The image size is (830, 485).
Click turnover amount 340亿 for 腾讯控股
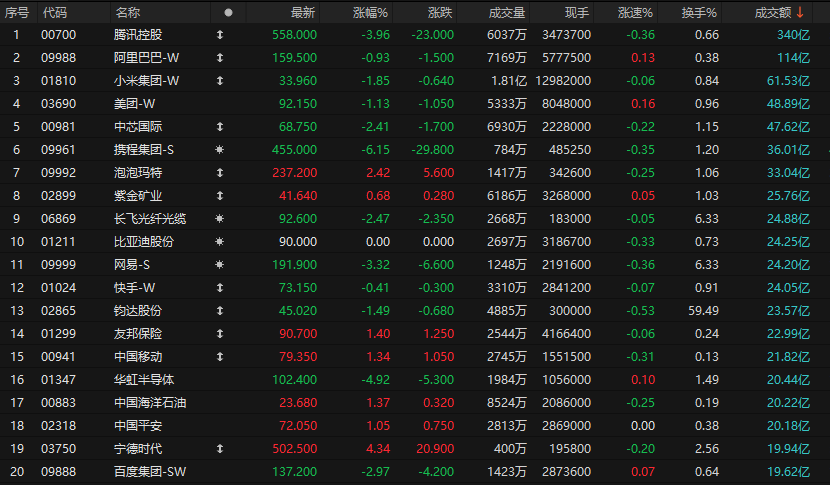click(x=793, y=35)
